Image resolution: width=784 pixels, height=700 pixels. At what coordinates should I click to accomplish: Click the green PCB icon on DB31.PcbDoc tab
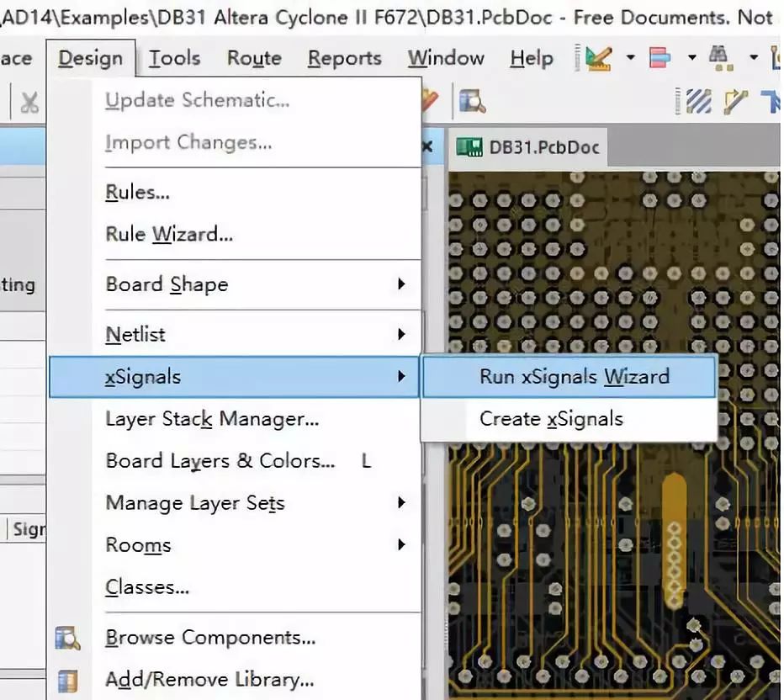click(469, 147)
